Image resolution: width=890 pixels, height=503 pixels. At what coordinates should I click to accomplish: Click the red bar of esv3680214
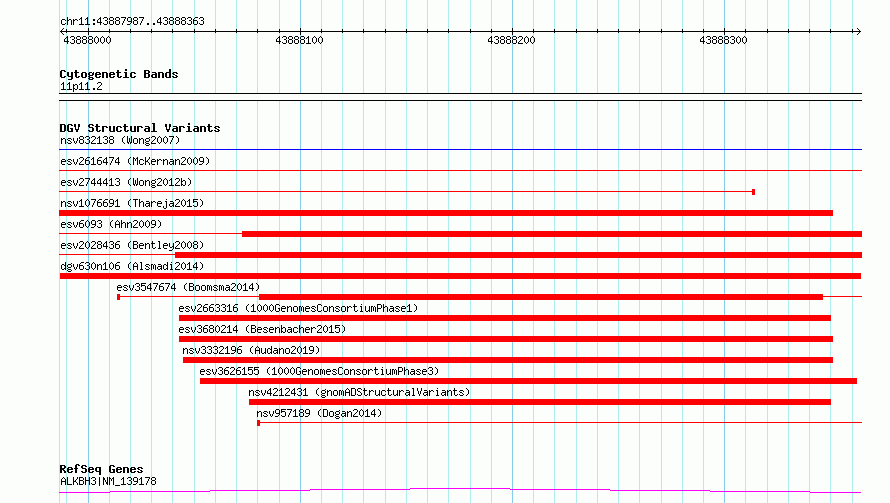506,339
